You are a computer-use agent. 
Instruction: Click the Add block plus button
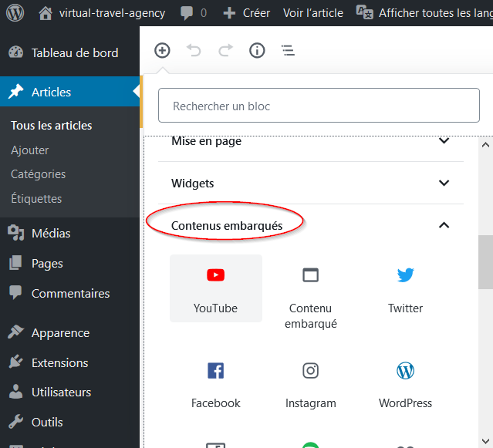[162, 50]
